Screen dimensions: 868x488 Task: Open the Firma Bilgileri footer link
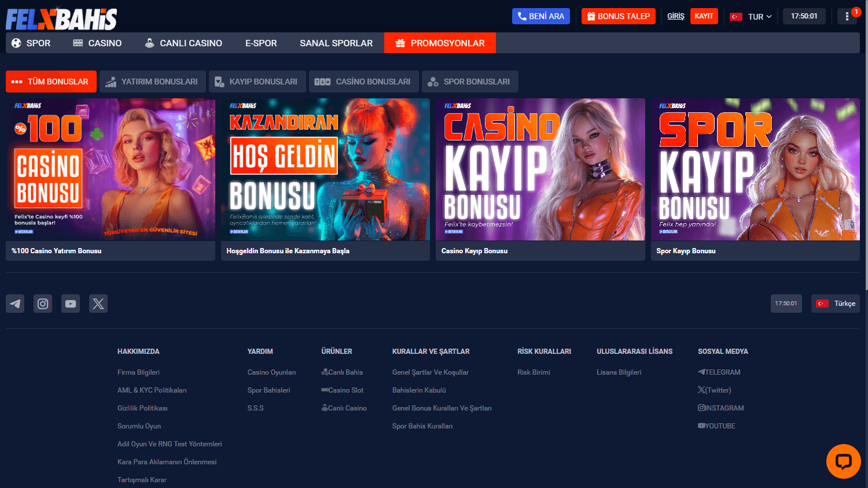(x=138, y=372)
